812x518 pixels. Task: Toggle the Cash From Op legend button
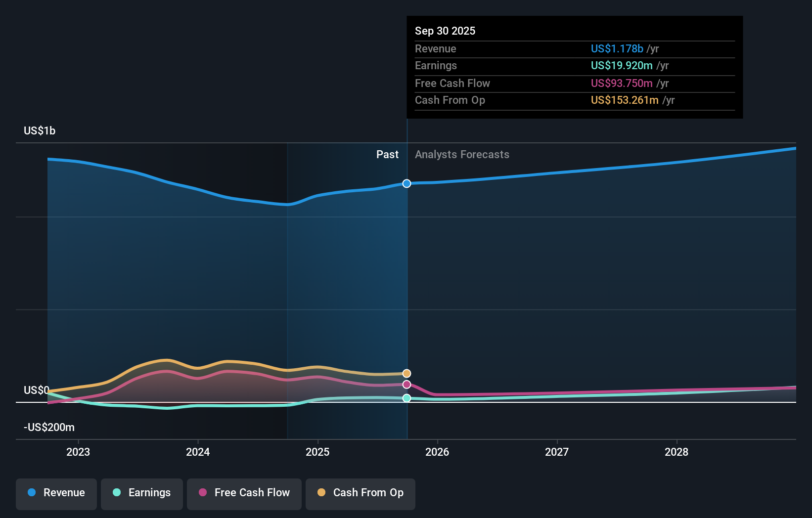361,493
